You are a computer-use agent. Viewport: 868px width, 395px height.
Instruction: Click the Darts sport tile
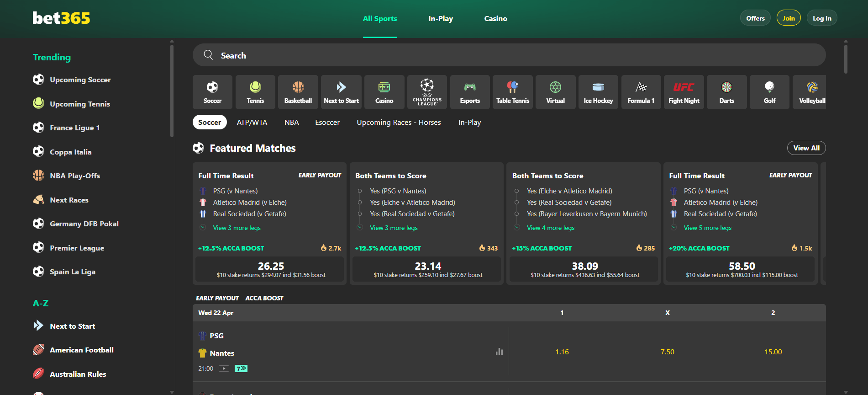coord(726,92)
